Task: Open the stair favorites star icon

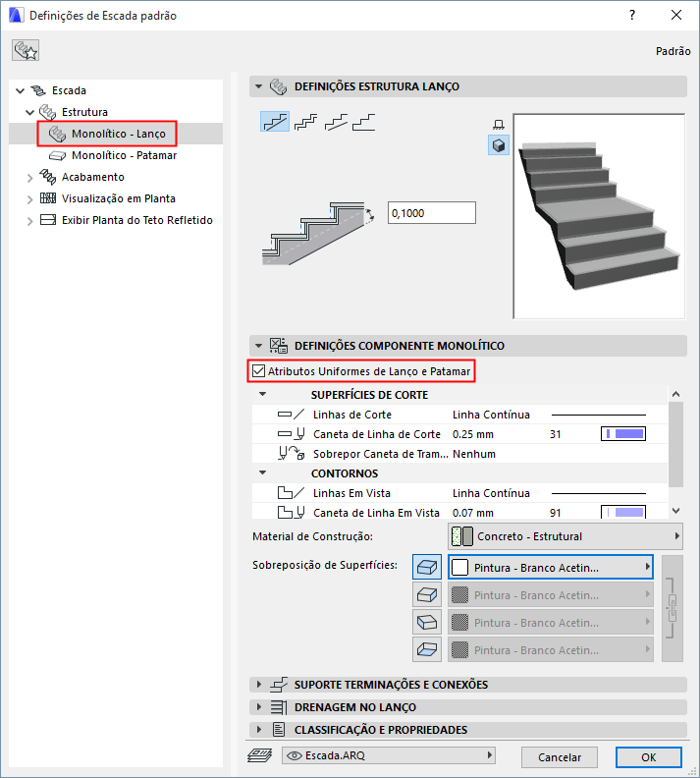Action: click(x=26, y=51)
